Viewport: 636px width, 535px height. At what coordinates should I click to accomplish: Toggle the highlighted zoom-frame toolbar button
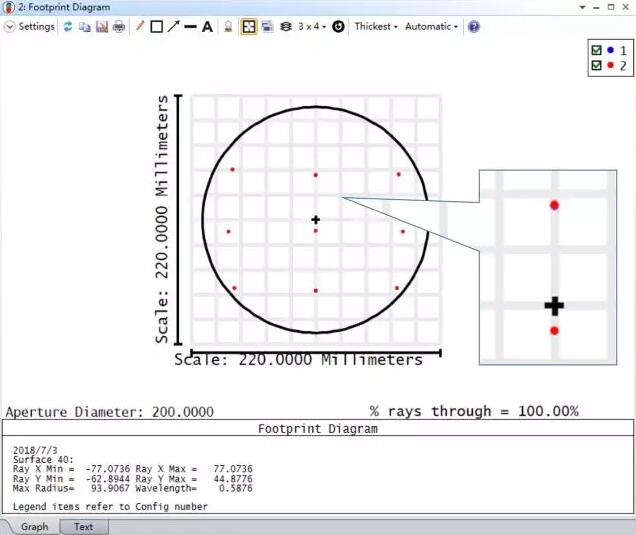pyautogui.click(x=248, y=27)
